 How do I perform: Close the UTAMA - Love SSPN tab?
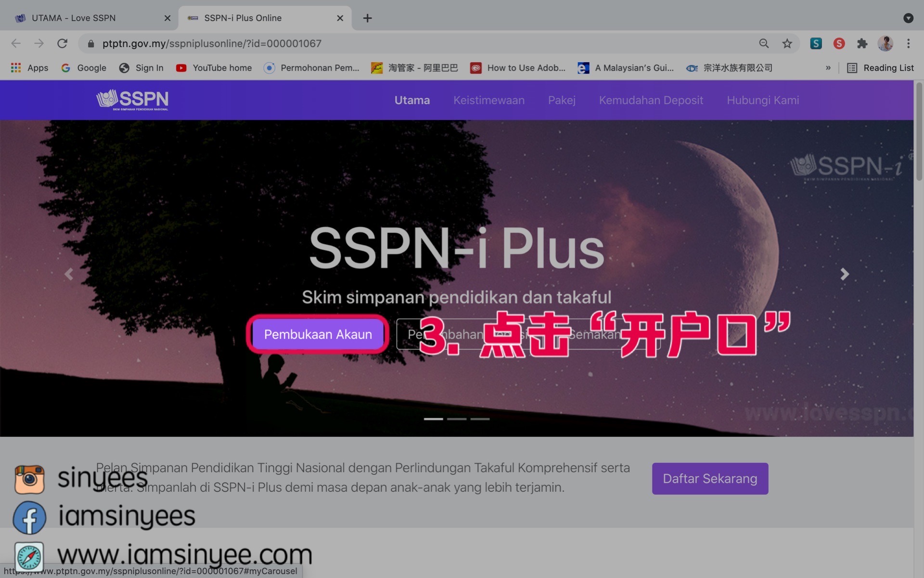coord(167,18)
